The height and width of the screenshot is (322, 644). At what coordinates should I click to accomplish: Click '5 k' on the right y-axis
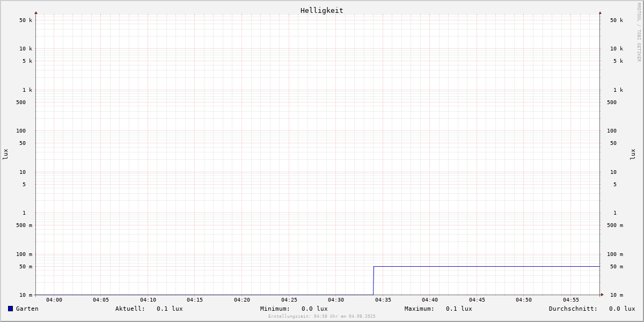point(618,61)
